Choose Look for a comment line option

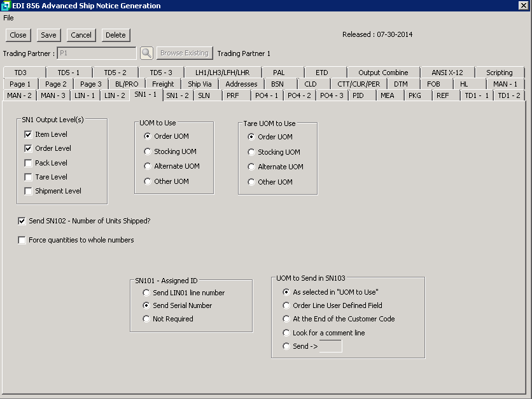coord(286,333)
